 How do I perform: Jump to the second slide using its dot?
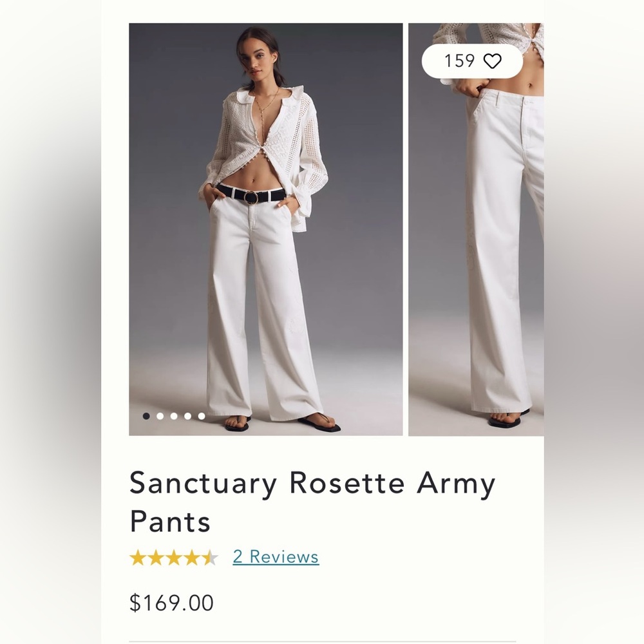point(161,417)
